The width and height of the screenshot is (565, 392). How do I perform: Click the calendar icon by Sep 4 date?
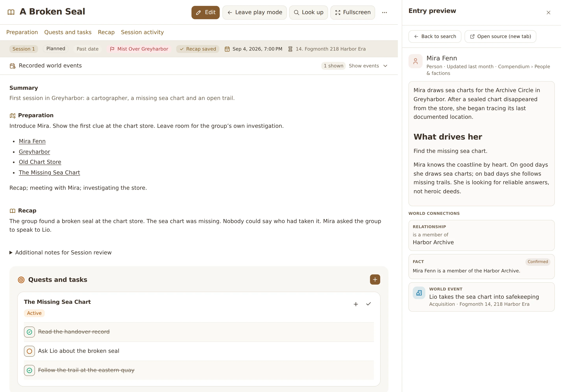227,49
